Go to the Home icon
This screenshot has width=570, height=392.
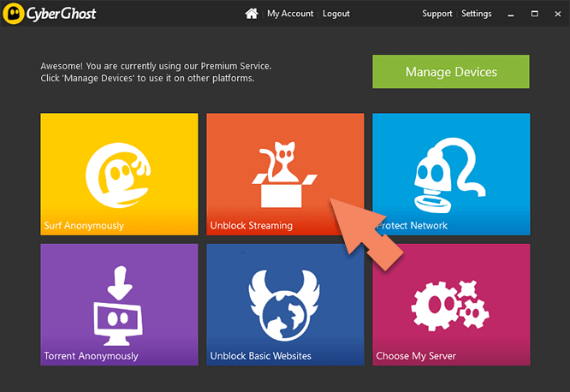click(252, 14)
